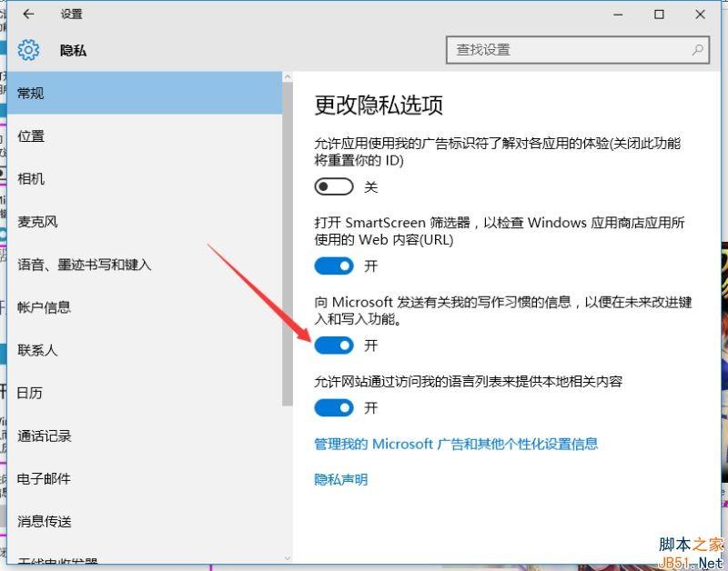Turn off 发送写作习惯信息 toggle
The image size is (728, 571).
tap(334, 346)
